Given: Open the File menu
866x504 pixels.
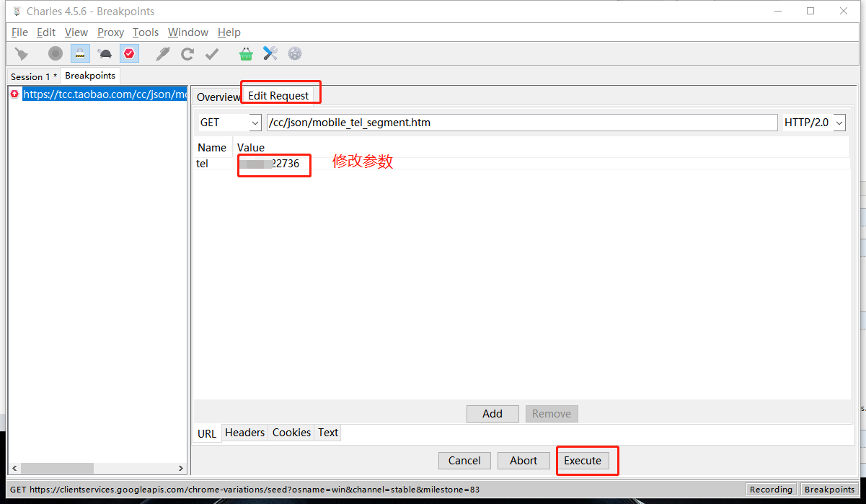Looking at the screenshot, I should click(x=19, y=32).
